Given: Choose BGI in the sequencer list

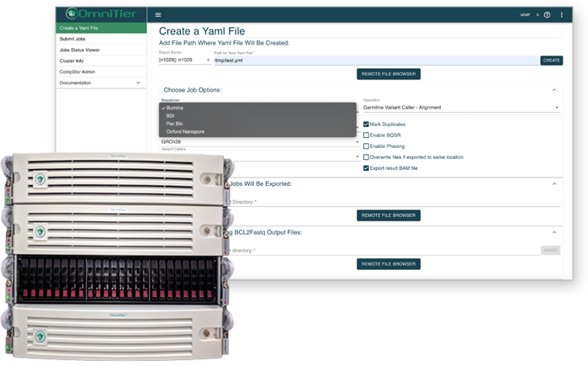Looking at the screenshot, I should point(171,116).
